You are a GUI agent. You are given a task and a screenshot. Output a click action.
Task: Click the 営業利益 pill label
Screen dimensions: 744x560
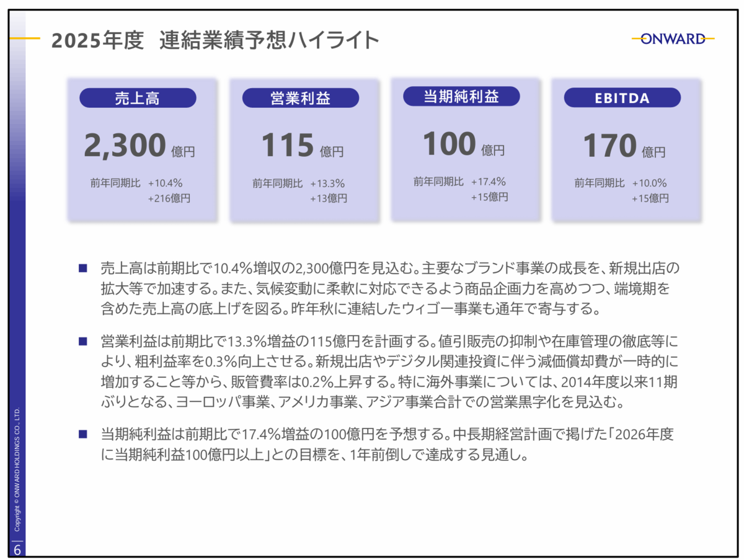point(301,98)
